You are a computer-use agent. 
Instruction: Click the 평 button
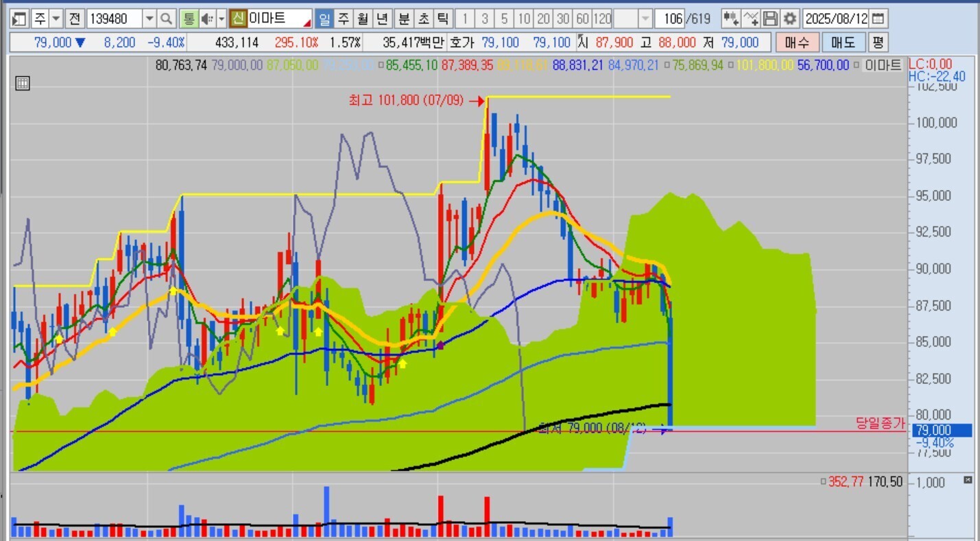pyautogui.click(x=878, y=43)
